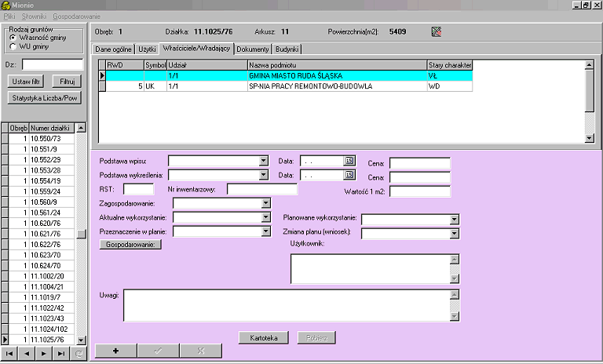Expand Podstawa wykreślenia dropdown
The image size is (603, 364).
(x=264, y=175)
